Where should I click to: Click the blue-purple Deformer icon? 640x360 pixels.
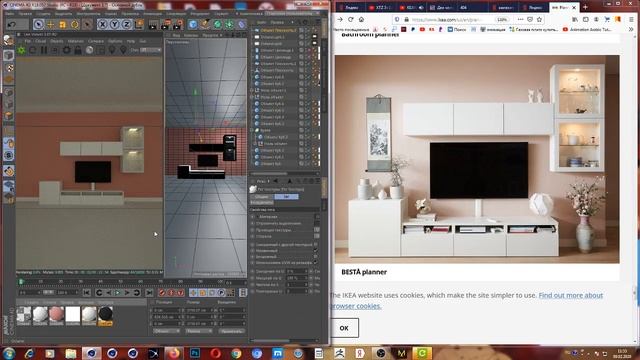(x=242, y=24)
